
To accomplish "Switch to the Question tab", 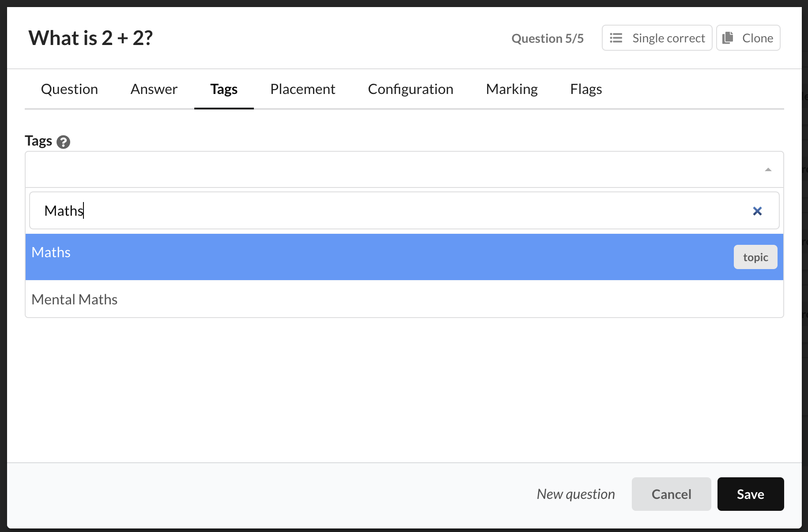I will [69, 90].
